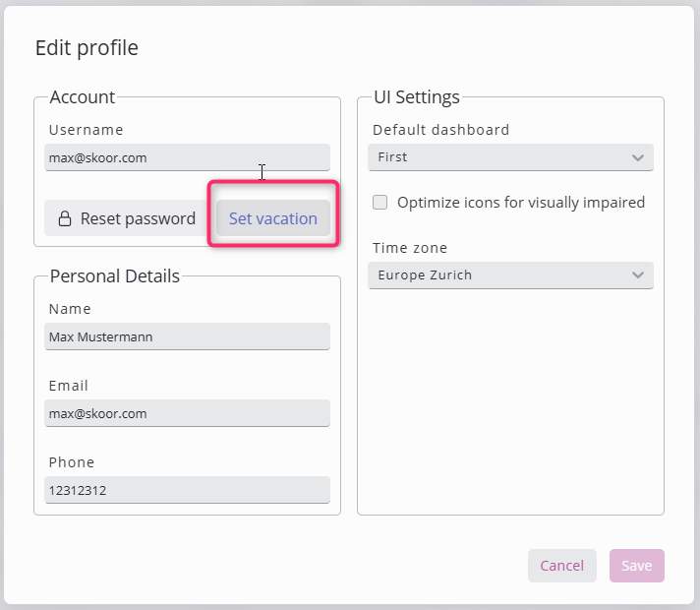Expand the Default dashboard chevron arrow
This screenshot has height=610, width=700.
pos(638,157)
